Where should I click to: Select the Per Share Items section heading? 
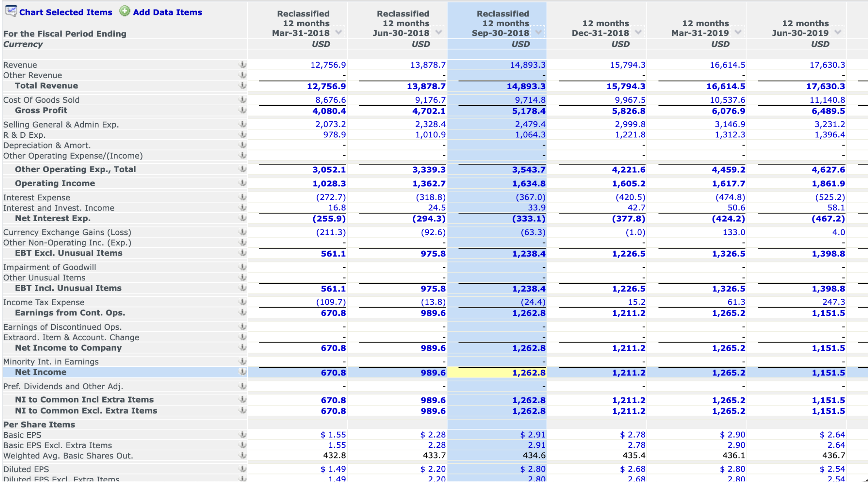pyautogui.click(x=39, y=425)
